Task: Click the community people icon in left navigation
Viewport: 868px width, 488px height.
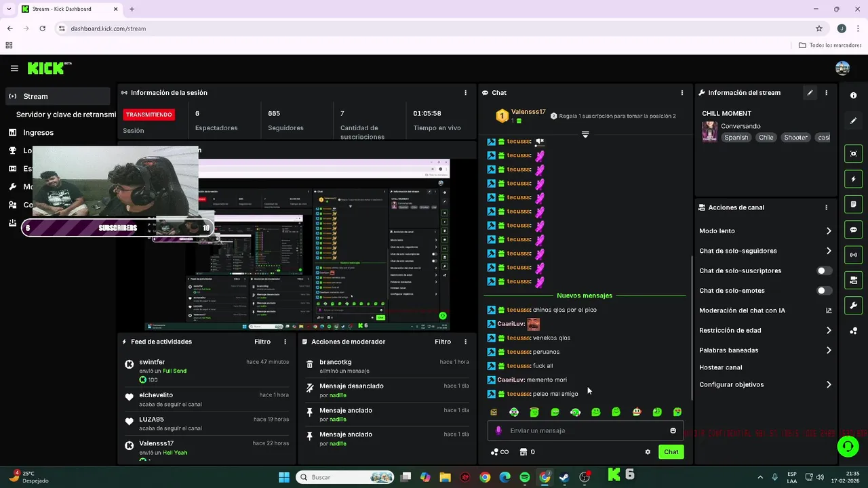Action: 12,205
